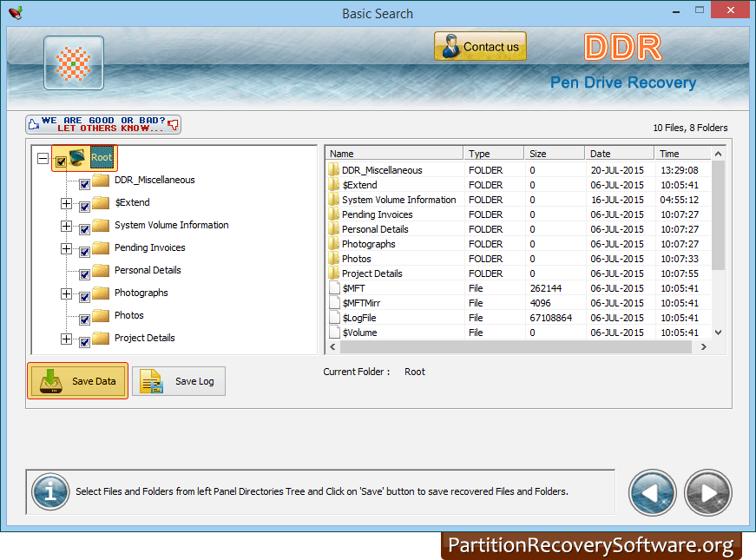Click the scroll up arrow in file list
756x560 pixels.
click(718, 154)
